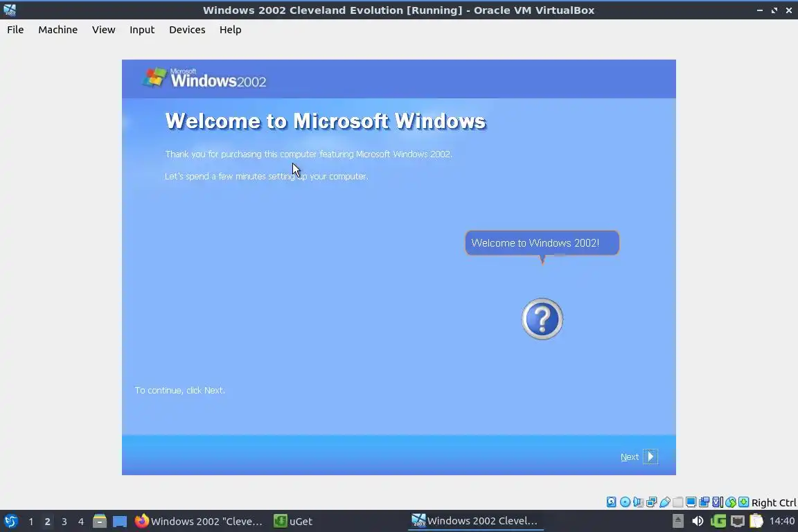
Task: Click the 14:40 taskbar clock
Action: click(781, 521)
